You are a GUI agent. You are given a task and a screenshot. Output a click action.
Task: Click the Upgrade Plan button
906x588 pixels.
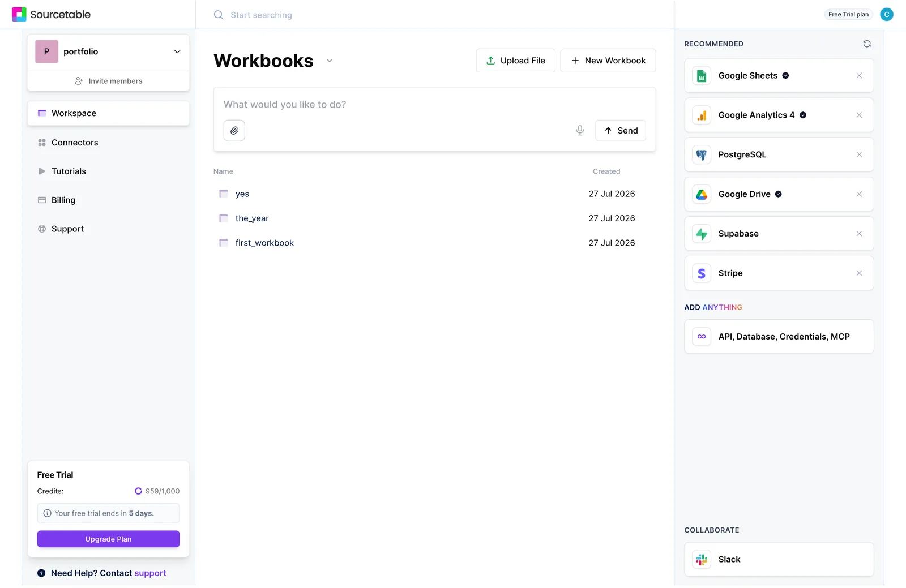[x=108, y=539]
